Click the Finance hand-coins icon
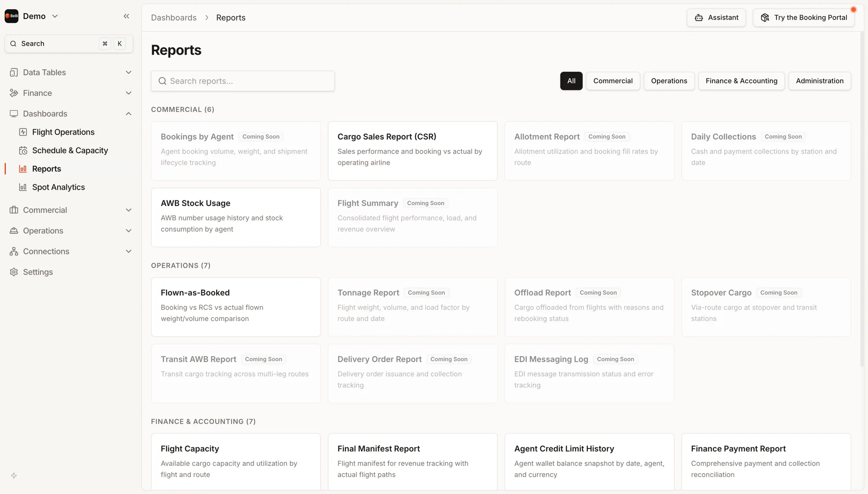 [14, 93]
